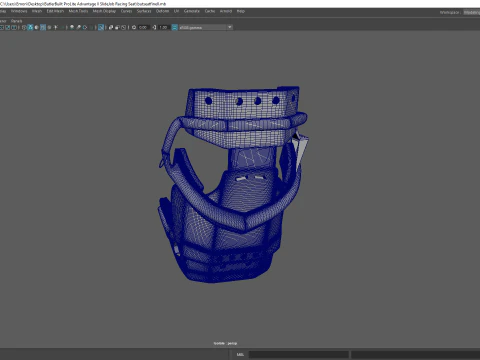Click the shadows icon in panel toolbar

tap(62, 27)
